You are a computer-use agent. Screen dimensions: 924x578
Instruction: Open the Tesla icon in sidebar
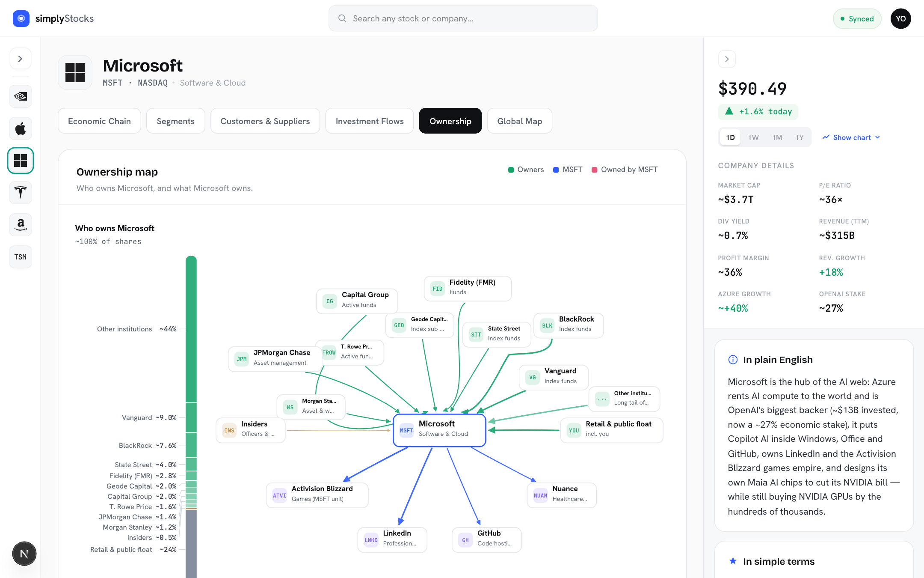click(x=21, y=193)
